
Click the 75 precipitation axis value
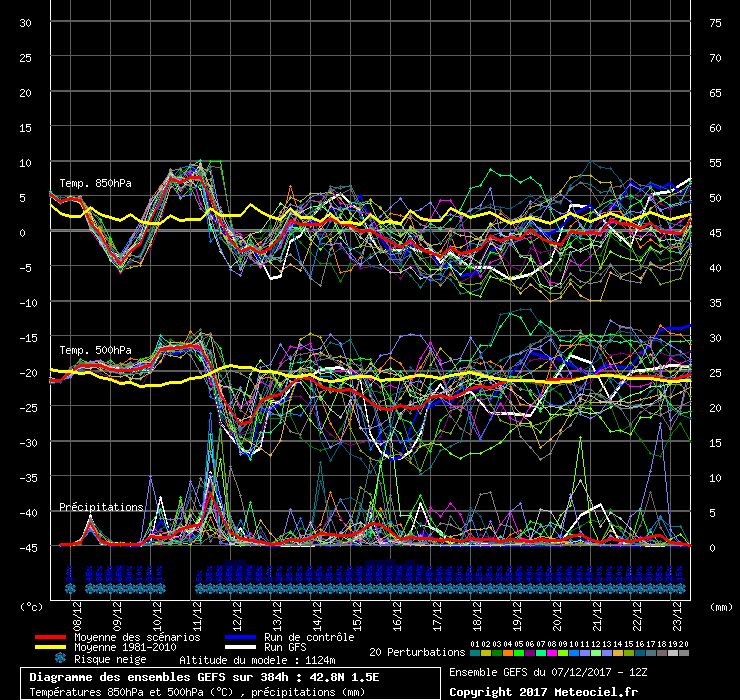tap(715, 23)
